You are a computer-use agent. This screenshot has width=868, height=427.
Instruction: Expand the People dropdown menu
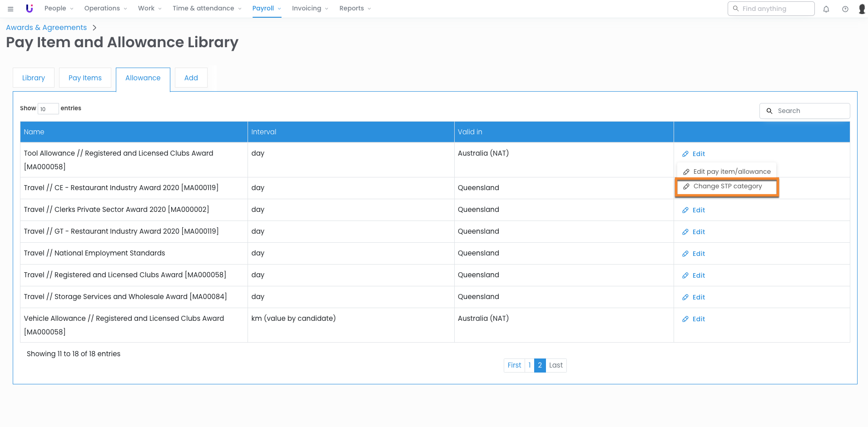click(59, 9)
